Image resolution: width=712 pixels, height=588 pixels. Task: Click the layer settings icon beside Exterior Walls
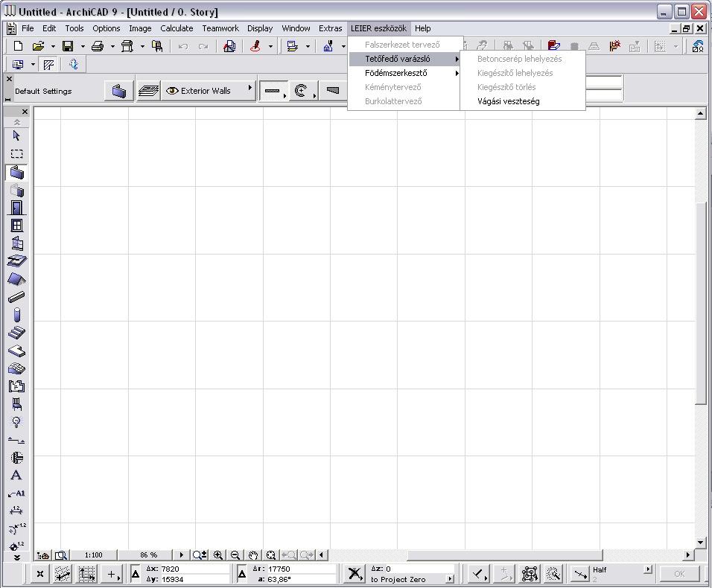click(x=148, y=91)
